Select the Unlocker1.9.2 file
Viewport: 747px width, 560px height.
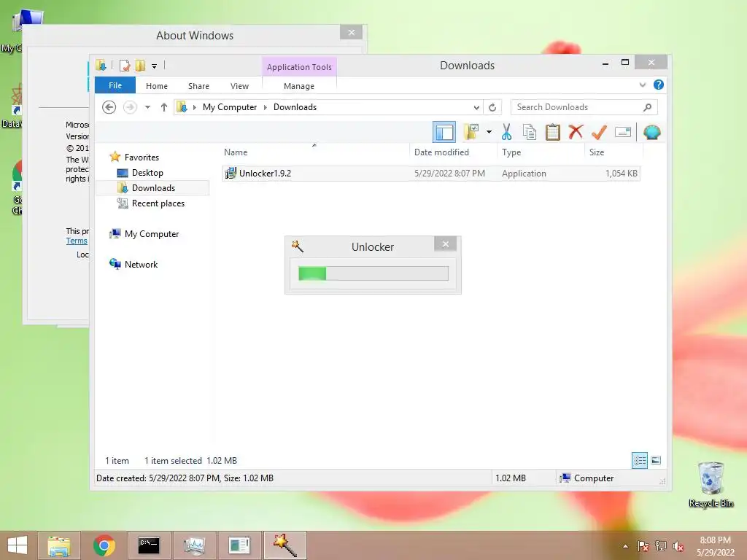point(431,174)
